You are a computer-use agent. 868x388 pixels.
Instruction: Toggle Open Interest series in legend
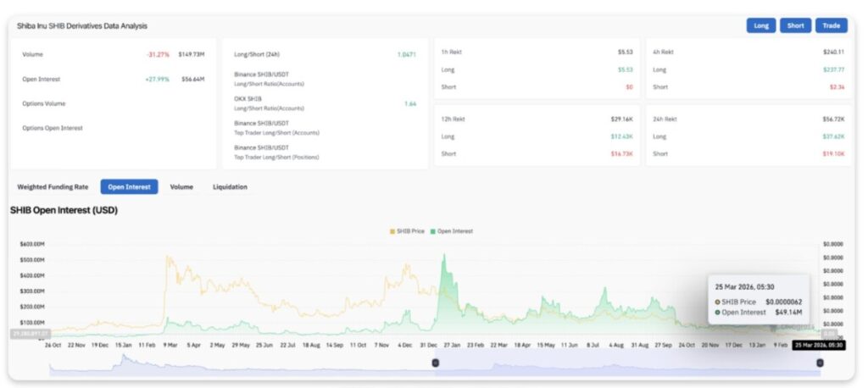[454, 230]
